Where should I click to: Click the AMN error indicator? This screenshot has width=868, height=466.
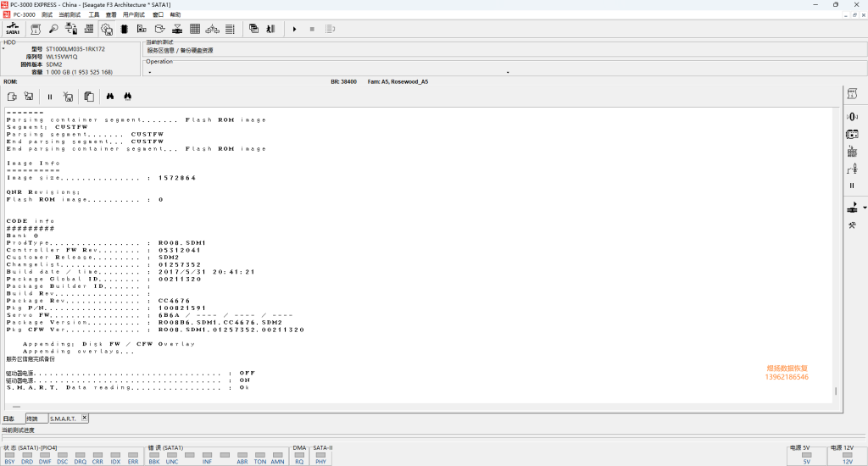click(277, 458)
